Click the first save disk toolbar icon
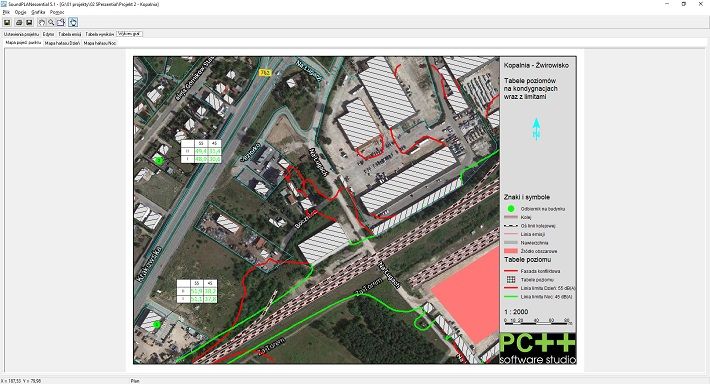The width and height of the screenshot is (710, 384). (7, 22)
